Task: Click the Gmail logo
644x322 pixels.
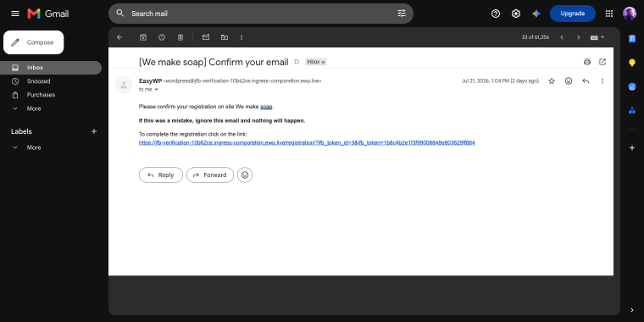Action: click(x=48, y=14)
